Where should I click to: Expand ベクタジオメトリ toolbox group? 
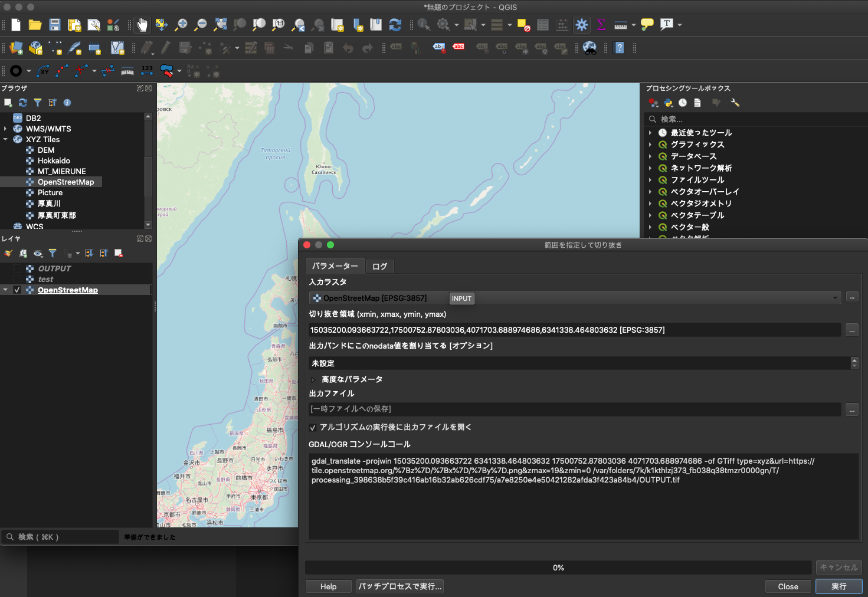[x=650, y=204]
